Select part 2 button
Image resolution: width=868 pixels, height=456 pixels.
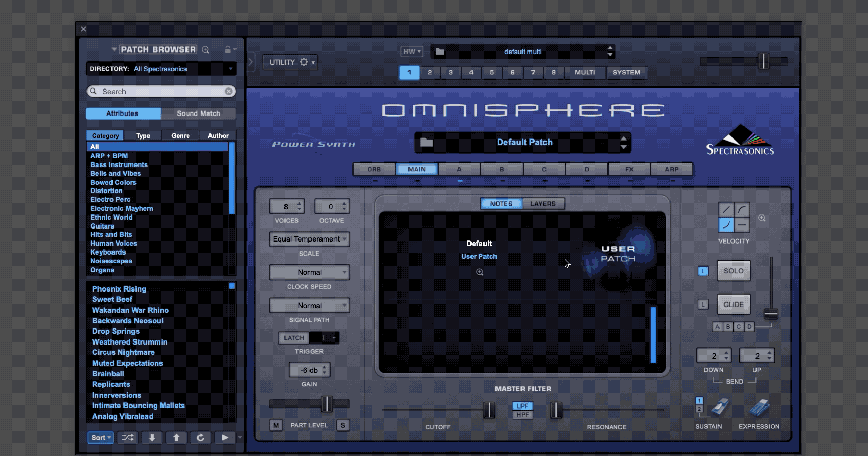pyautogui.click(x=430, y=72)
